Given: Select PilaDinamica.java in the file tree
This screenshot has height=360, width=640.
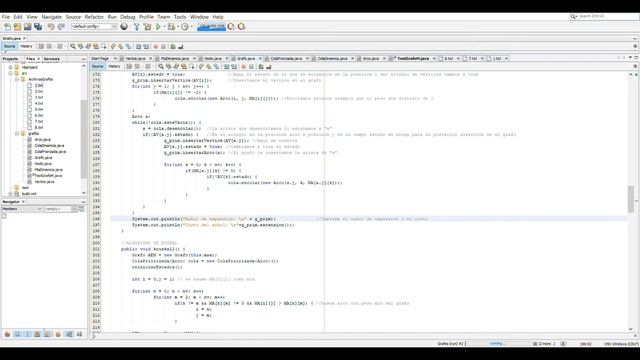Looking at the screenshot, I should click(x=48, y=169).
